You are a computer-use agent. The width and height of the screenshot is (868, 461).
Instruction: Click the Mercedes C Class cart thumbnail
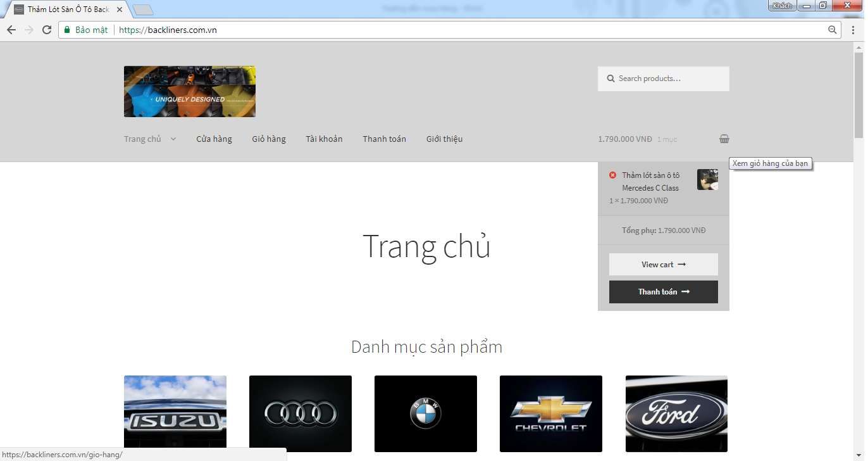coord(707,179)
